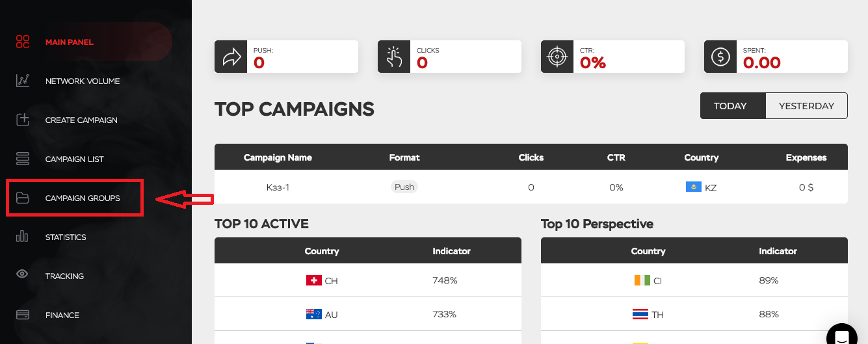Click the Spent dollar icon
Screen dimensions: 868x344
(720, 57)
